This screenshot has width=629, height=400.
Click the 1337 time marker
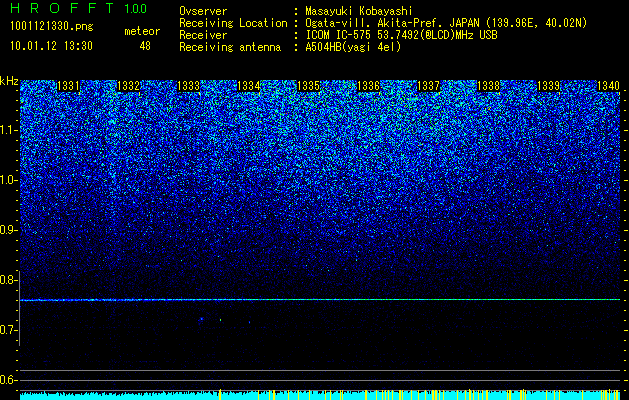pos(428,86)
